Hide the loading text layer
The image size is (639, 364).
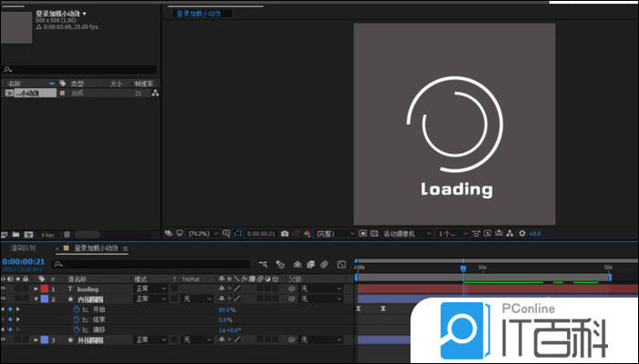coord(5,288)
